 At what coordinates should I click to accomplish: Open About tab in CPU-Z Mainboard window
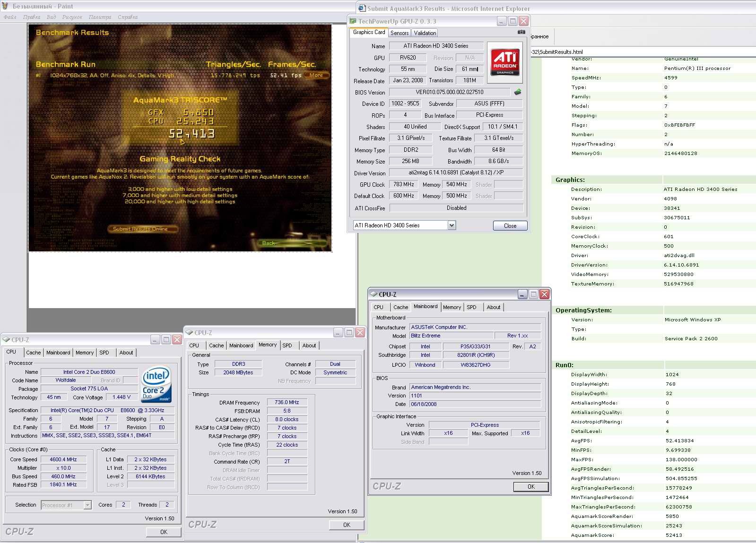(494, 307)
